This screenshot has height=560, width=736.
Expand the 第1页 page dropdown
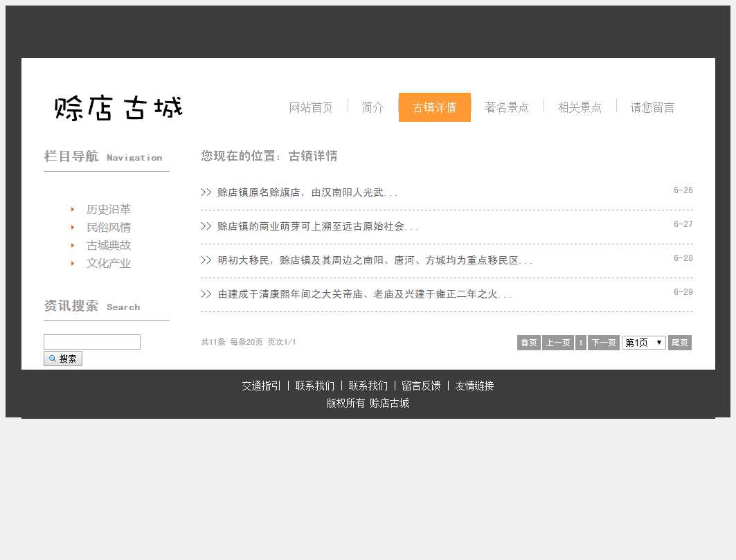point(643,343)
